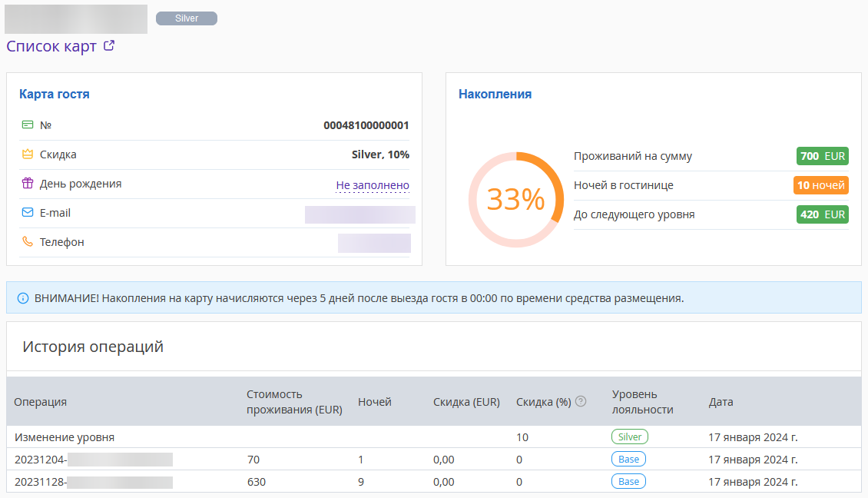This screenshot has width=868, height=498.
Task: Click the question mark help icon near Скидка (%)
Action: click(581, 402)
